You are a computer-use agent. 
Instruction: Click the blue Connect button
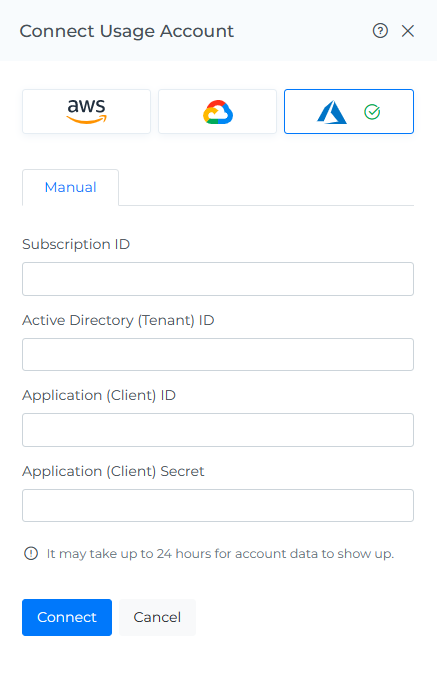click(67, 617)
